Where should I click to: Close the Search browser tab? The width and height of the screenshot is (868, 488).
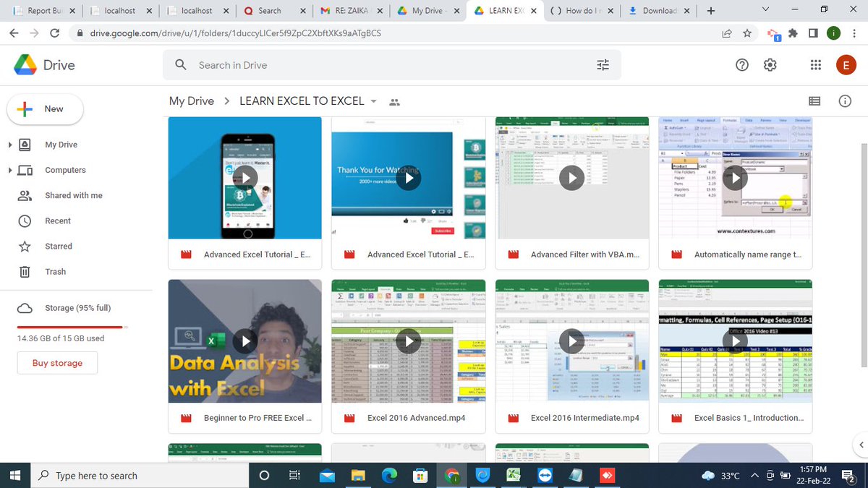pos(302,11)
